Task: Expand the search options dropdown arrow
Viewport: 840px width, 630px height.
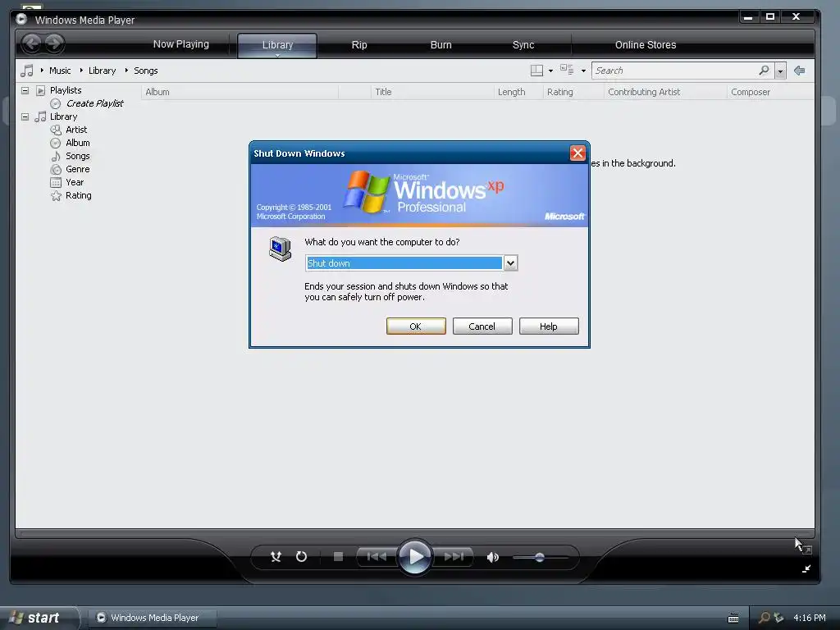Action: [x=781, y=71]
